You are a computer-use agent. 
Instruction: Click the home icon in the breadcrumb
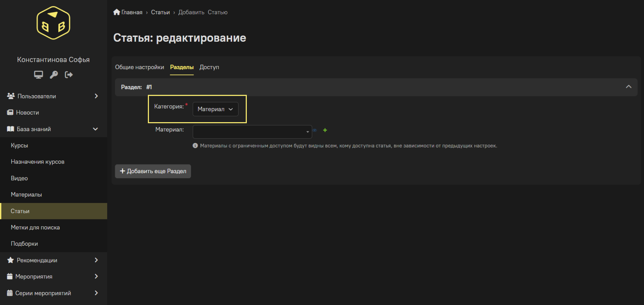(117, 12)
